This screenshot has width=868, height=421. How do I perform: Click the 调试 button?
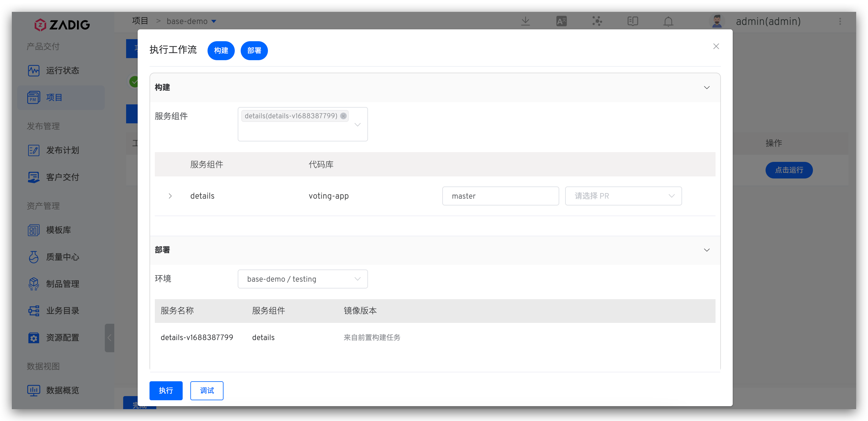[x=207, y=391]
